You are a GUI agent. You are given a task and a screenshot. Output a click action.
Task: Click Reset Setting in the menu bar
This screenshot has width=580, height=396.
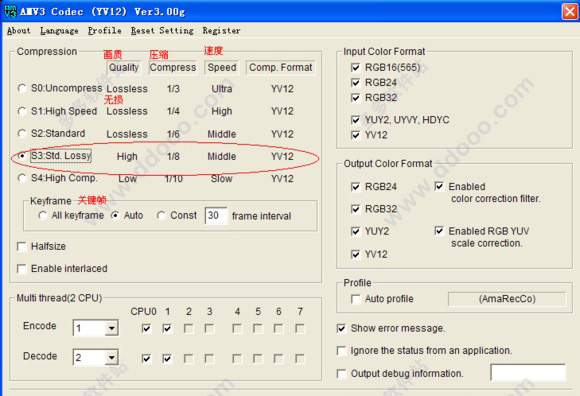pyautogui.click(x=162, y=31)
